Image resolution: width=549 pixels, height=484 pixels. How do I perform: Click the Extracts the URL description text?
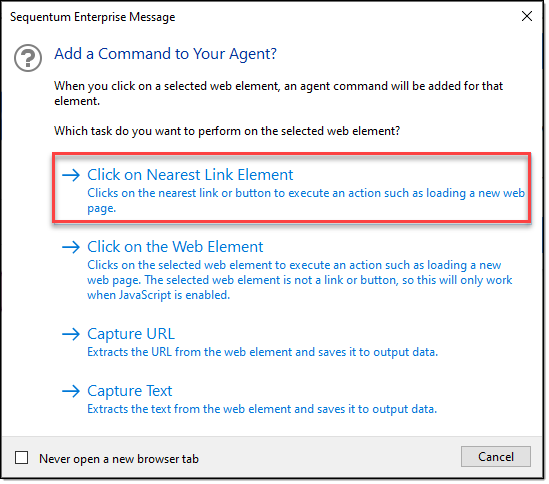[x=263, y=352]
